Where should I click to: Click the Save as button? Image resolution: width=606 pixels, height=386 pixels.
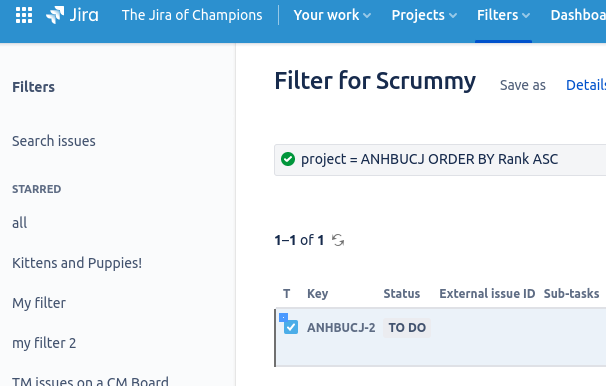pyautogui.click(x=523, y=85)
